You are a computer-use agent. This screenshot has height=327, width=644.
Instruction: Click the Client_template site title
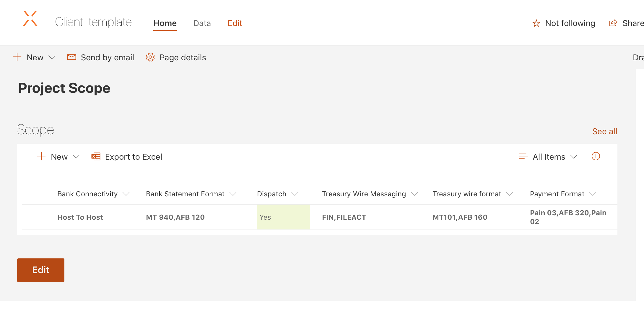point(93,22)
